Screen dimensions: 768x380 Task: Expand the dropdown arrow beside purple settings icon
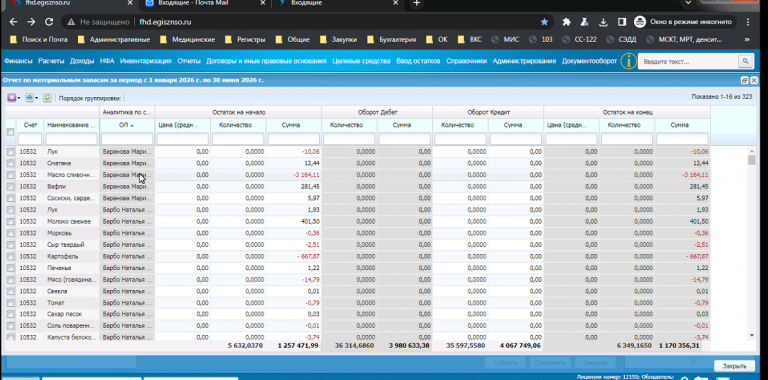click(x=19, y=98)
